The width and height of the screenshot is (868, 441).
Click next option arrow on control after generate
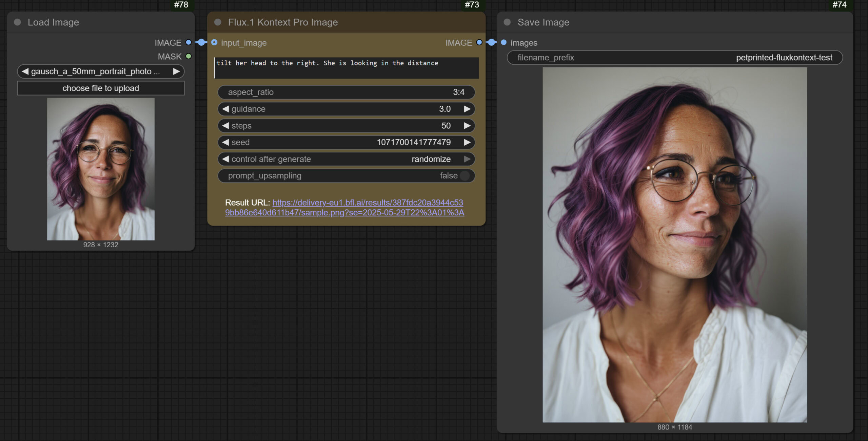(467, 159)
